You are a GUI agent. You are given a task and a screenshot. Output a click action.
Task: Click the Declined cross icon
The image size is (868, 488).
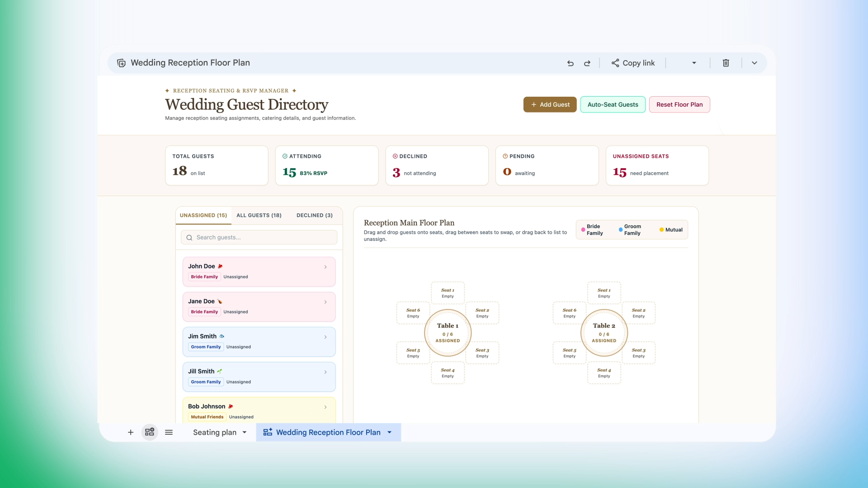(x=395, y=156)
